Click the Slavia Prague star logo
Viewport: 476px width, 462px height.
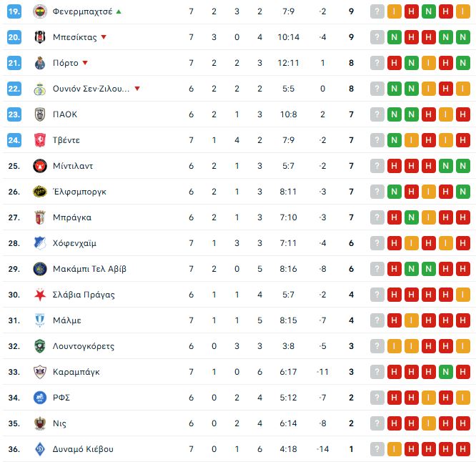tap(39, 295)
